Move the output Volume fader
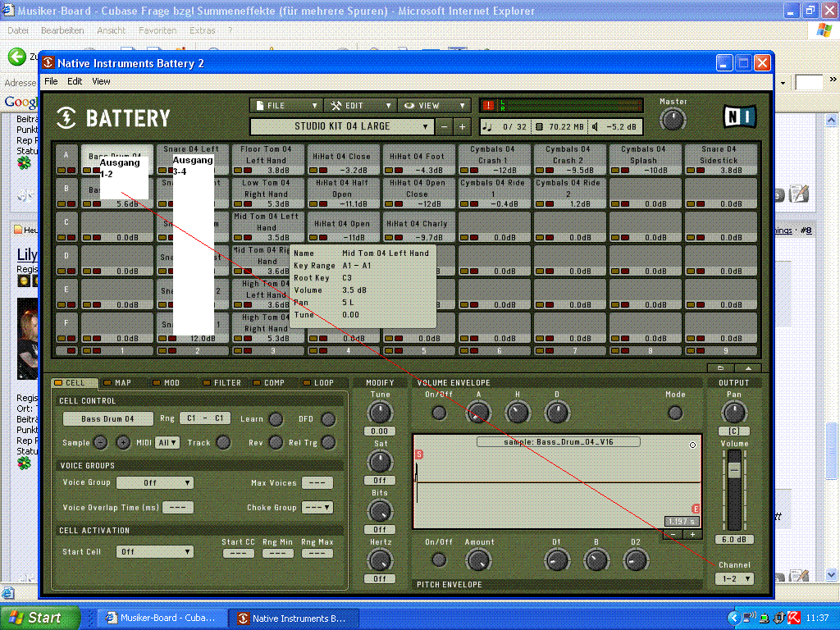Image resolution: width=840 pixels, height=630 pixels. pyautogui.click(x=734, y=471)
